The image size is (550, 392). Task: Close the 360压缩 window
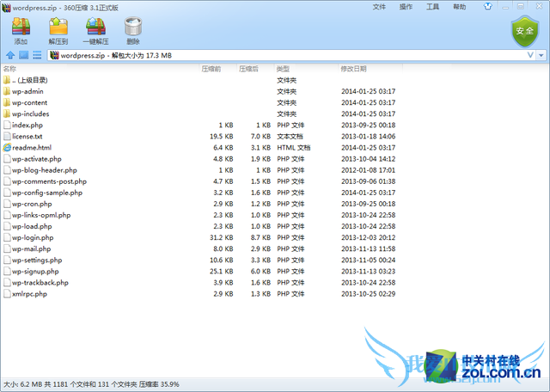(540, 6)
